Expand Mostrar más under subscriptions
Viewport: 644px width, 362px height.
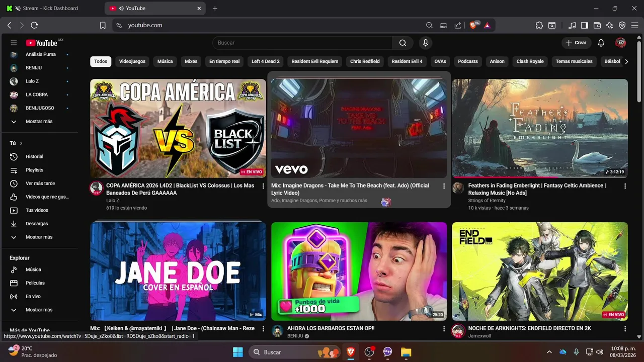[40, 122]
